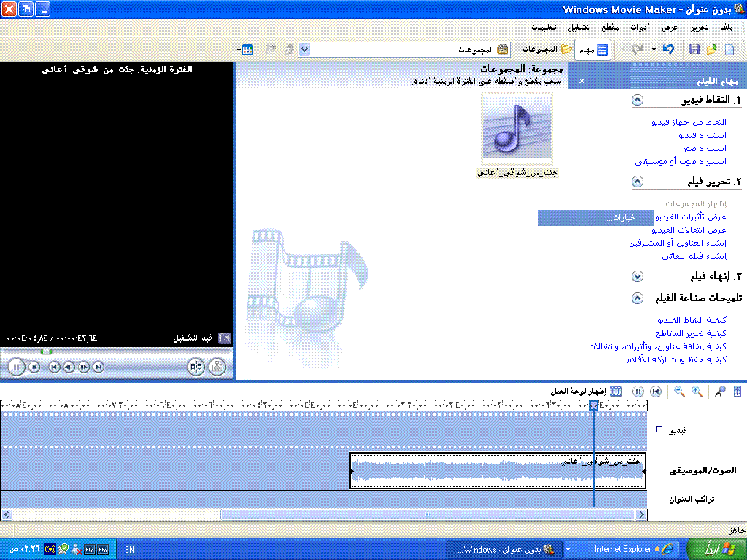The image size is (747, 560).
Task: Open the ملف (File) menu
Action: click(x=725, y=28)
